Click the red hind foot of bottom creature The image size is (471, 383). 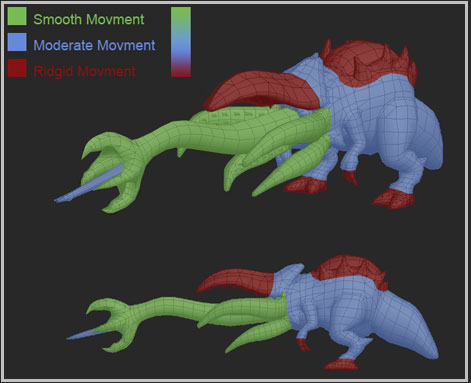(341, 365)
